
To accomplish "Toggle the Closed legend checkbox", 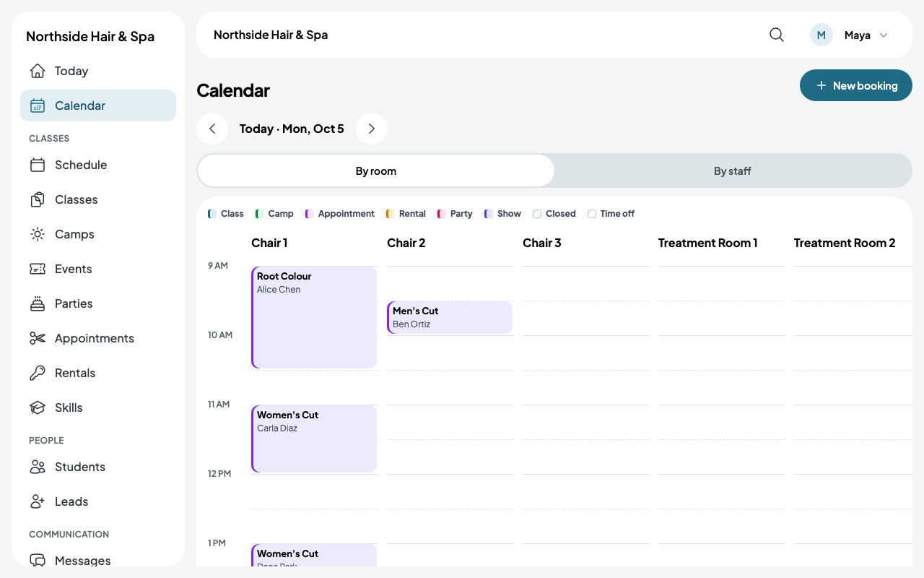I will coord(537,214).
